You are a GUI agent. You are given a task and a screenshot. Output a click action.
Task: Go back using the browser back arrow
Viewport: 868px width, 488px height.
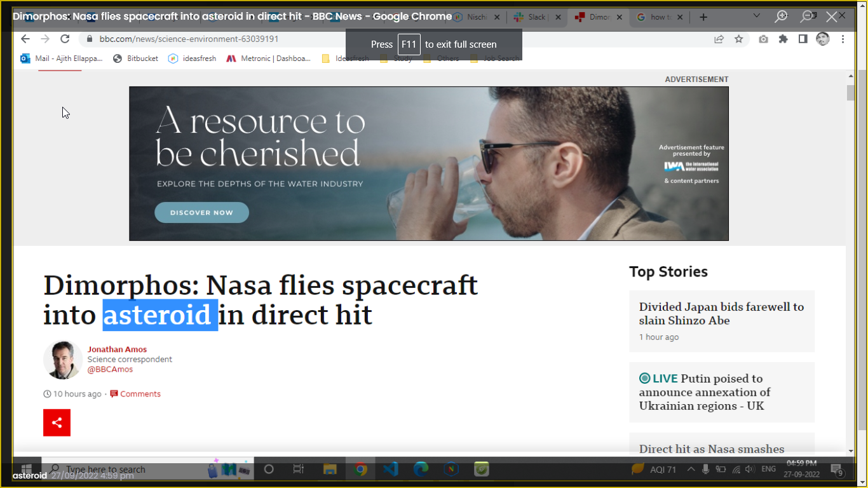25,39
